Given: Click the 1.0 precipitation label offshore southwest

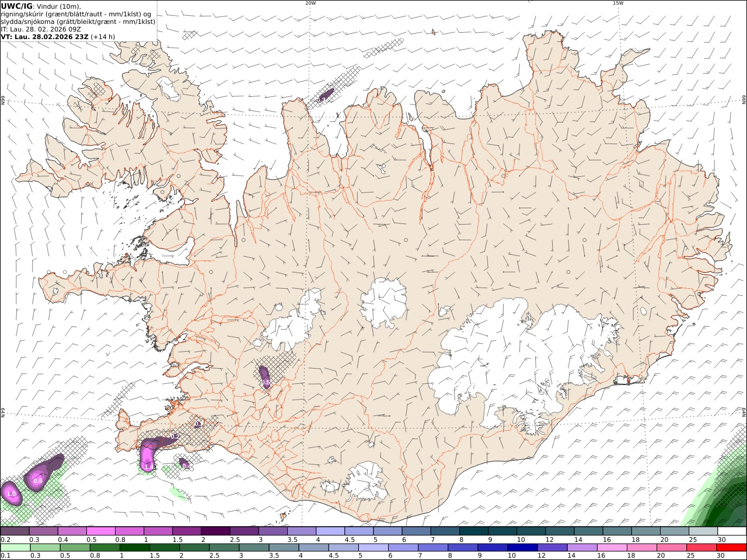Looking at the screenshot, I should 11,494.
